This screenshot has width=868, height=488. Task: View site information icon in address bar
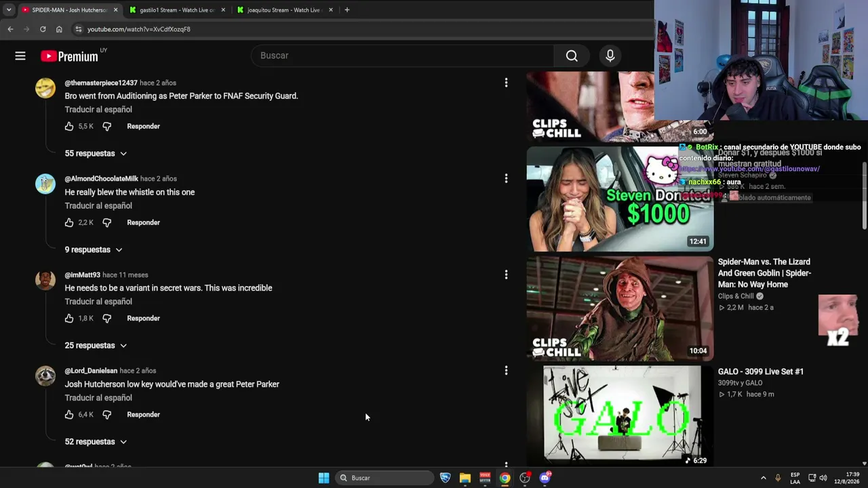(79, 29)
